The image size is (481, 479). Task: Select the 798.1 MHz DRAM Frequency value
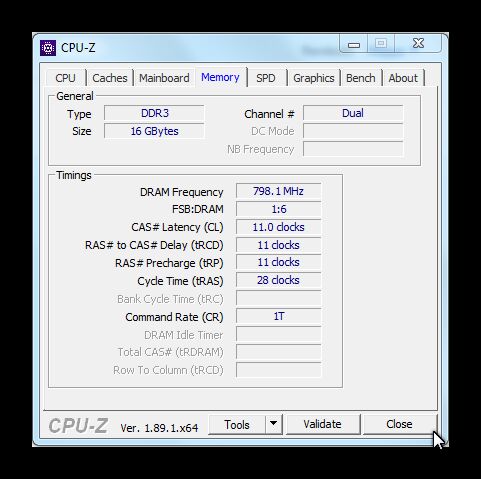[x=278, y=191]
